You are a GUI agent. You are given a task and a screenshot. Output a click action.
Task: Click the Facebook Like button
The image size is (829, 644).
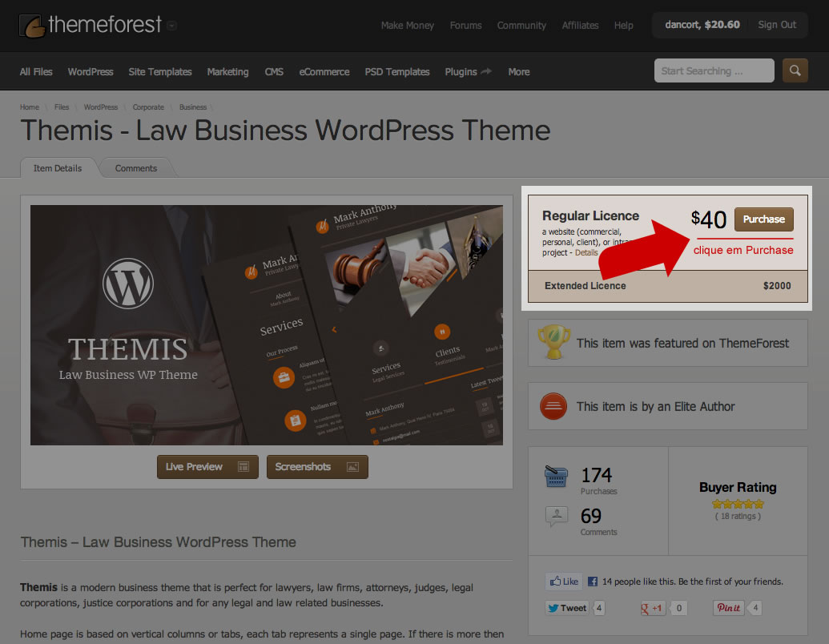pyautogui.click(x=564, y=582)
